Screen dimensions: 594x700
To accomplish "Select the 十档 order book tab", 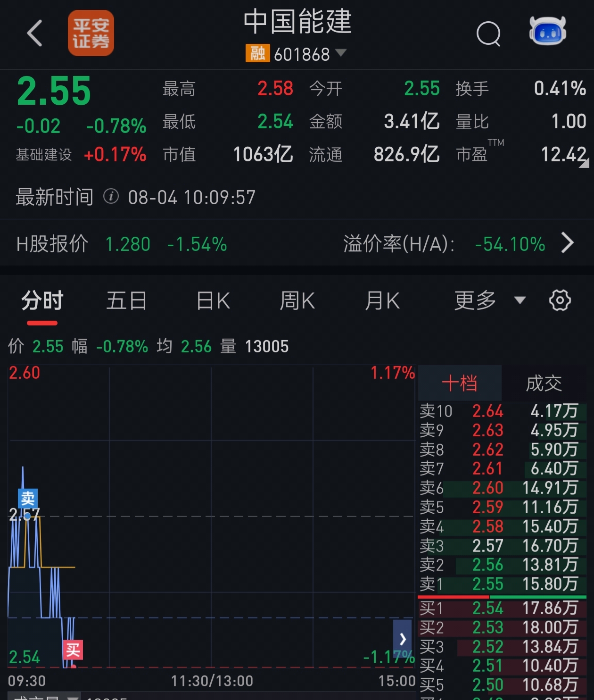I will point(460,383).
